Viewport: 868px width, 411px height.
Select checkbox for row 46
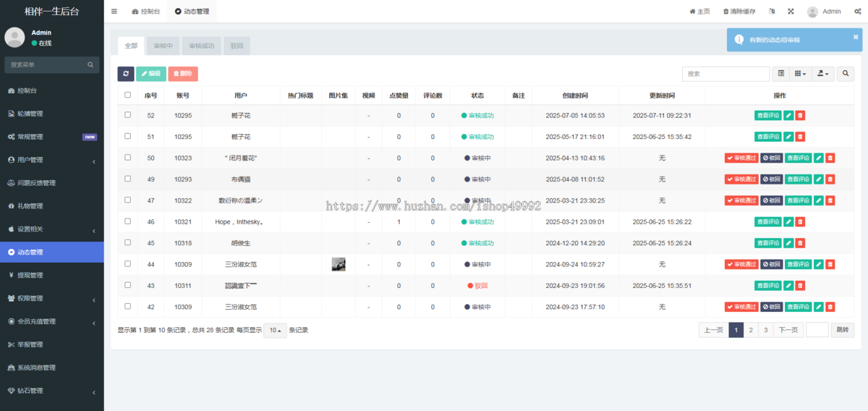click(x=128, y=221)
